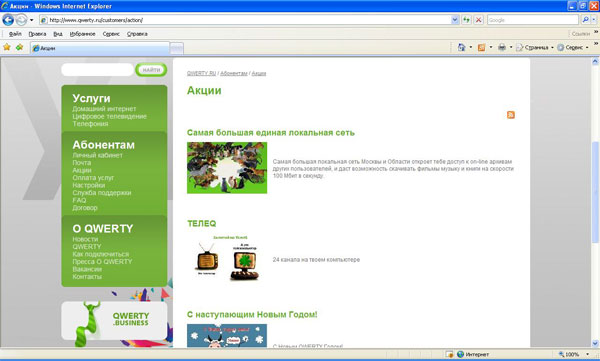Open search provider options dropdown arrow
The image size is (600, 361).
[594, 20]
